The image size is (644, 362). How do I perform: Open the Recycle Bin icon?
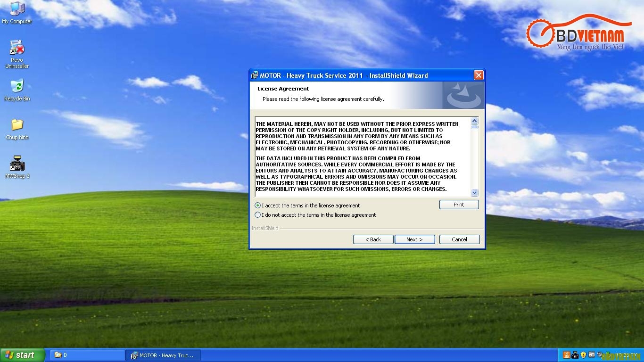17,90
